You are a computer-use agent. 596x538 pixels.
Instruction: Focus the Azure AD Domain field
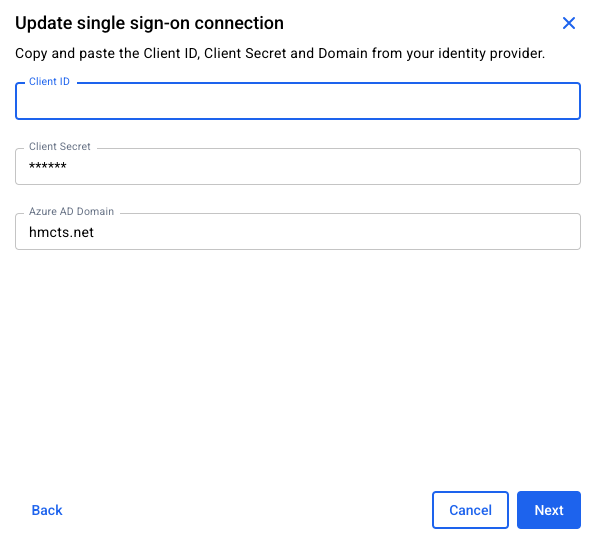(x=298, y=232)
